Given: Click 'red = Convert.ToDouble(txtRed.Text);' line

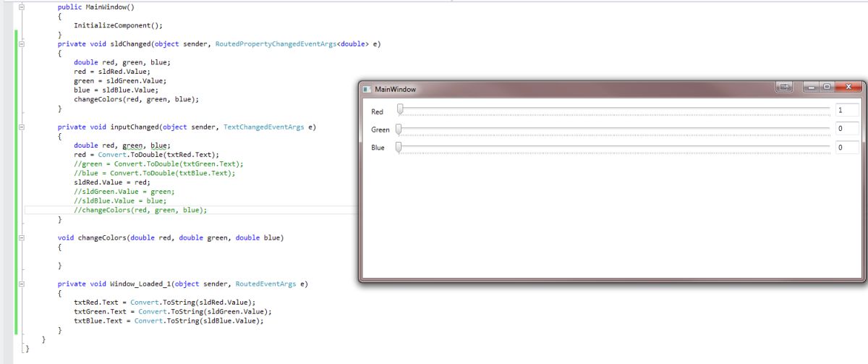Looking at the screenshot, I should [x=146, y=155].
